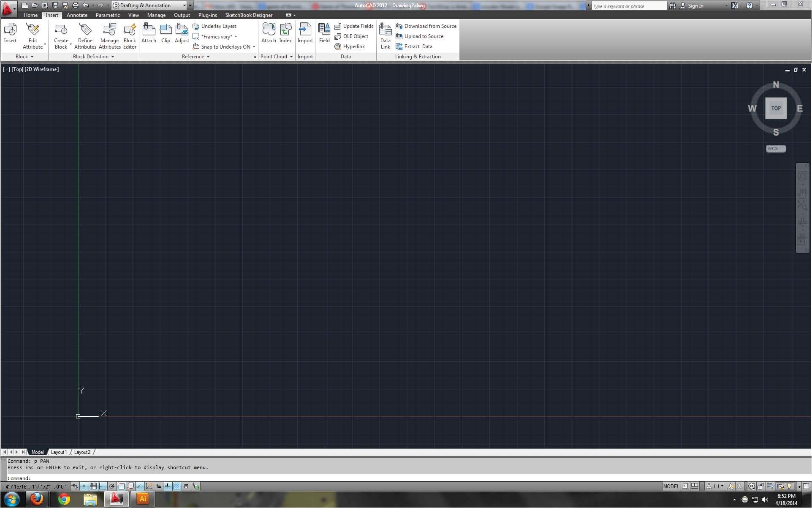Click Download from Source button
Image resolution: width=812 pixels, height=508 pixels.
pos(426,26)
